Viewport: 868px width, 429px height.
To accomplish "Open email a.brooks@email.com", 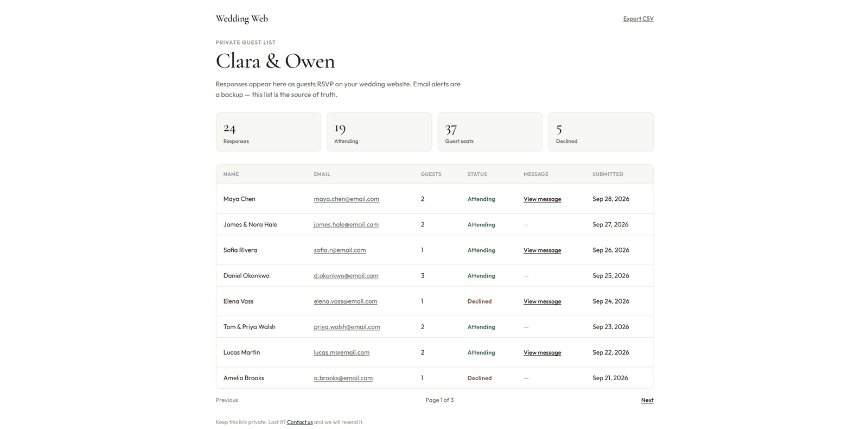I will point(343,377).
